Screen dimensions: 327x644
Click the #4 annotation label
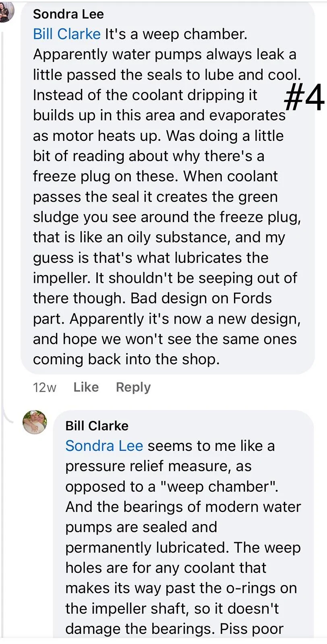pos(304,98)
